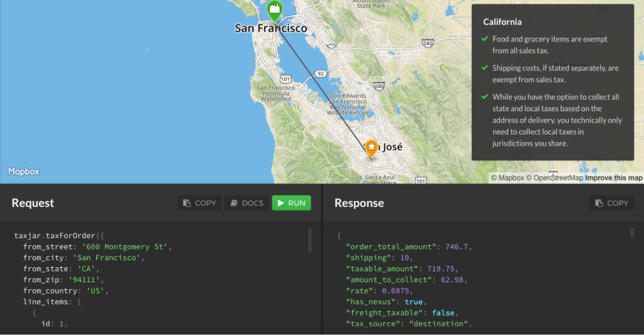
Task: Click the California heading in info panel
Action: click(502, 22)
